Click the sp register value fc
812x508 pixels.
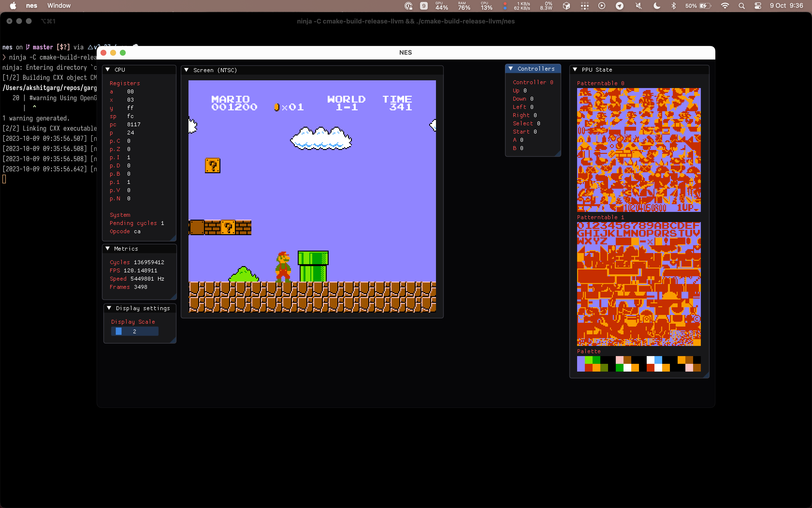click(x=130, y=116)
